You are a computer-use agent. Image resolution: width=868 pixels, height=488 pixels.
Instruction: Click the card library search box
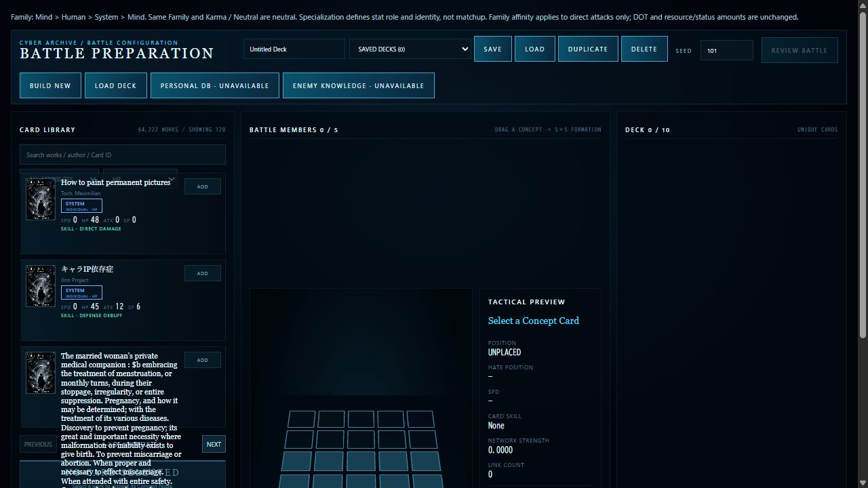tap(123, 155)
